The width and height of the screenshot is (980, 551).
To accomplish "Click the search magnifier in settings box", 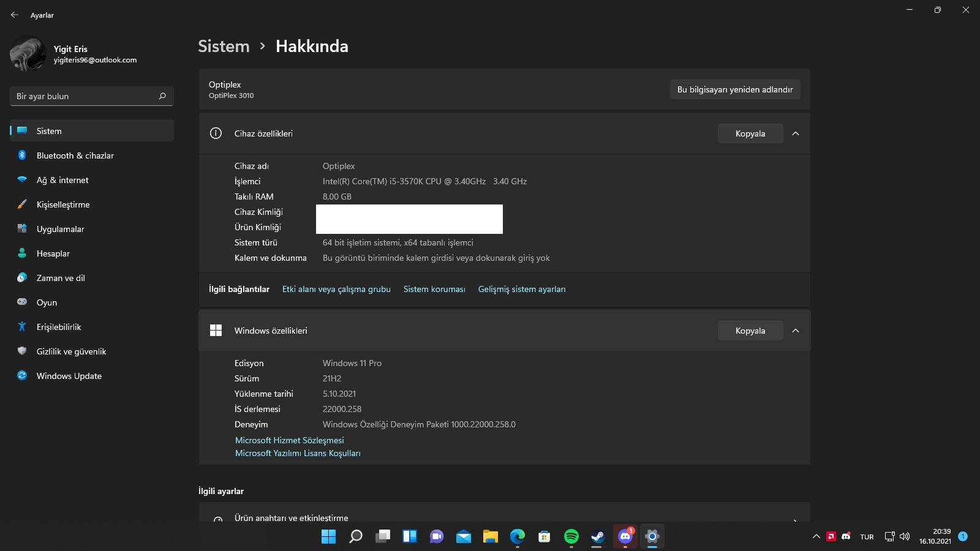I will [162, 96].
